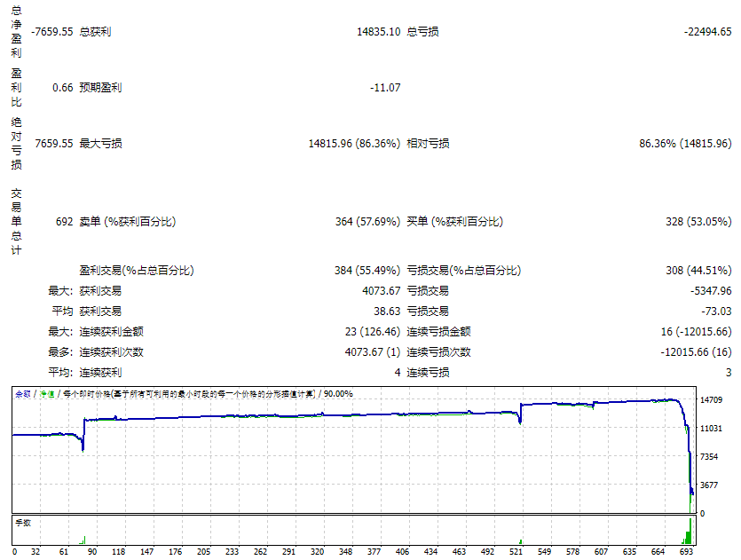Screen dimensions: 741x560
Task: Click the 14709 mark on chart axis
Action: pos(713,400)
